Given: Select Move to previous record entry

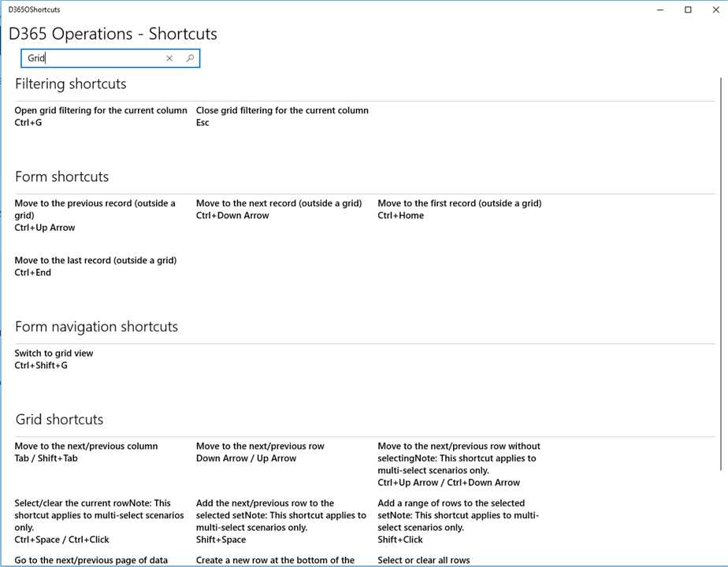Looking at the screenshot, I should tap(95, 215).
